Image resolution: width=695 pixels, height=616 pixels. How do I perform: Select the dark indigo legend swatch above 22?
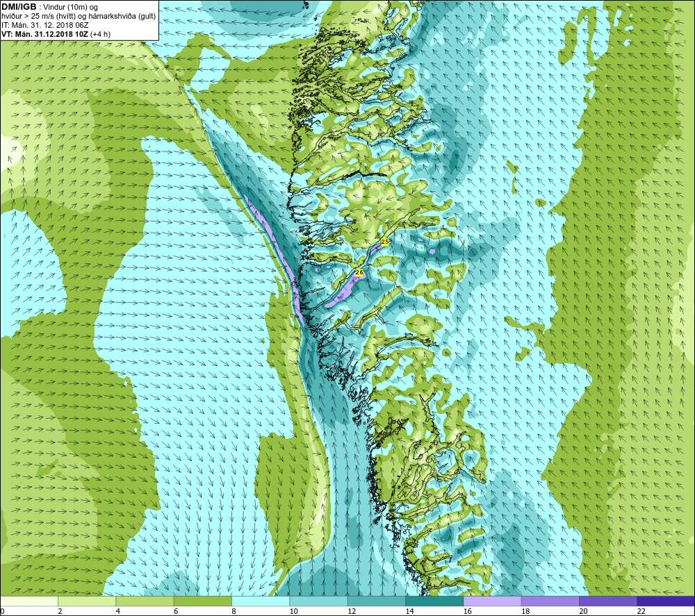[666, 601]
